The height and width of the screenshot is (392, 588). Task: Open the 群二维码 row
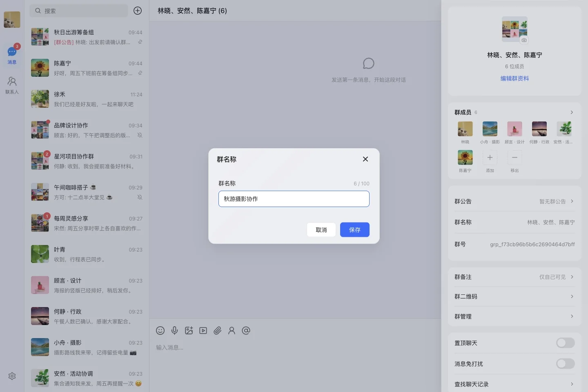(514, 296)
